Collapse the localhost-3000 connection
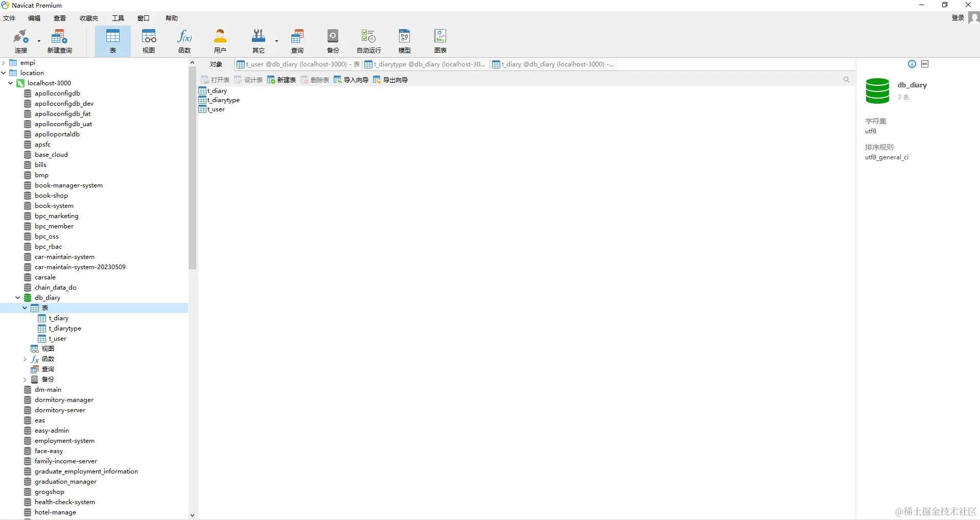 [x=10, y=83]
